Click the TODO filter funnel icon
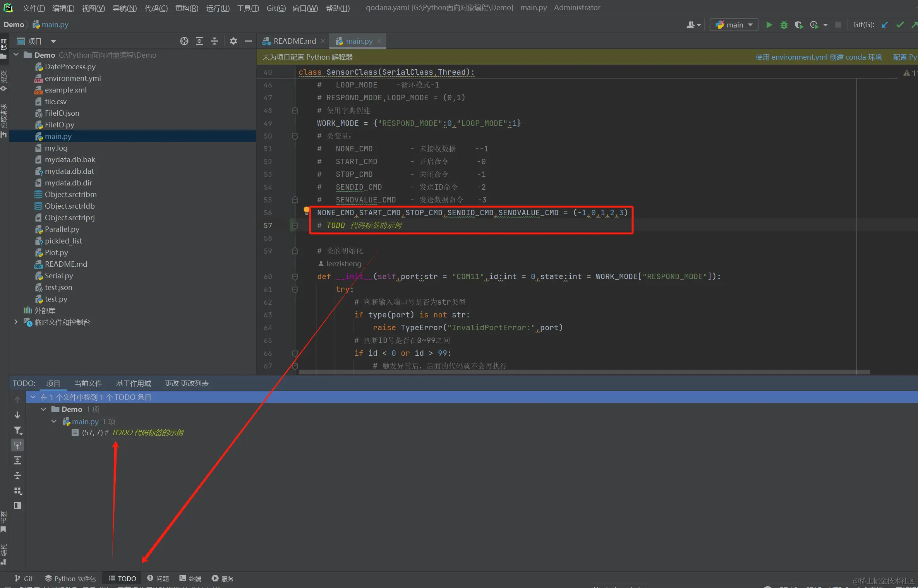Viewport: 918px width, 588px height. pyautogui.click(x=17, y=430)
